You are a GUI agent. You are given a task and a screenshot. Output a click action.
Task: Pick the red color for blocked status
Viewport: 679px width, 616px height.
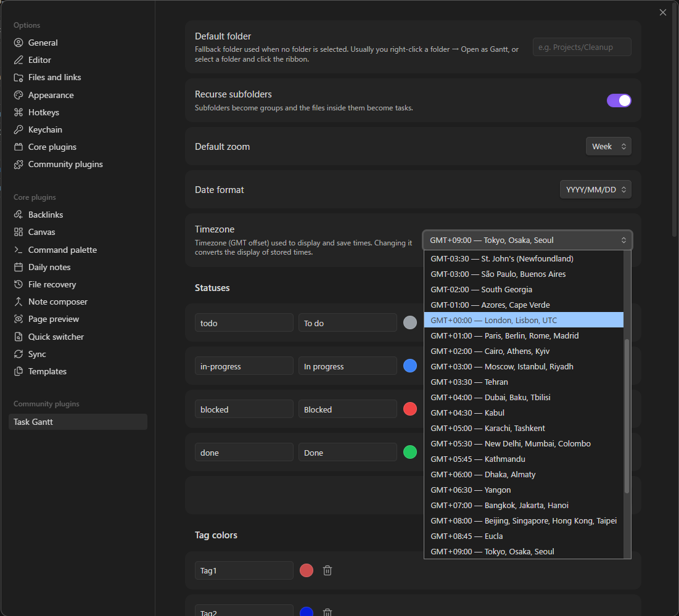tap(410, 409)
